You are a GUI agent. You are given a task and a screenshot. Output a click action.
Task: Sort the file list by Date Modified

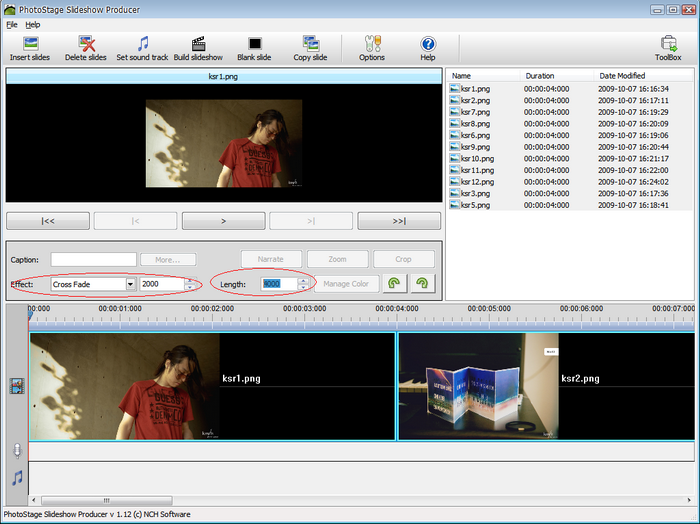[621, 75]
